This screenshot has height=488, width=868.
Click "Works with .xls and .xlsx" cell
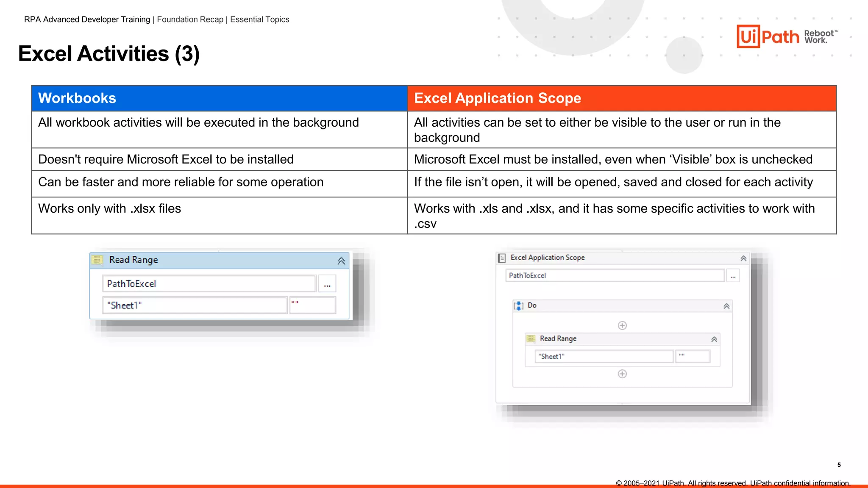622,215
